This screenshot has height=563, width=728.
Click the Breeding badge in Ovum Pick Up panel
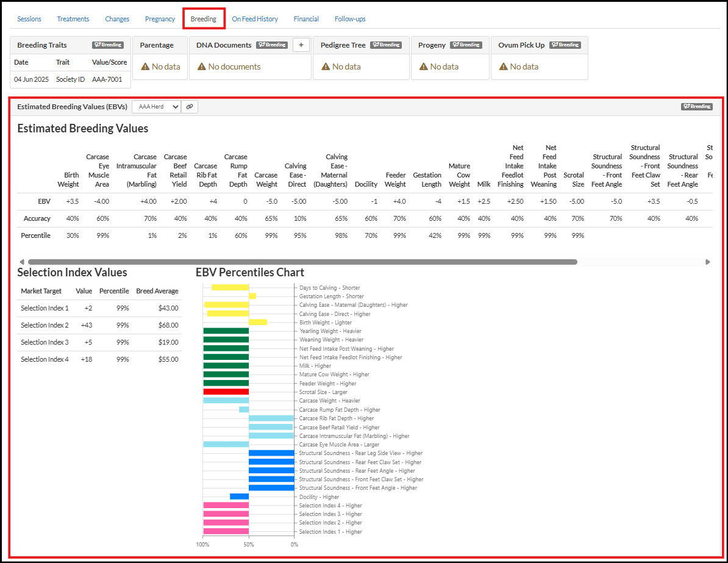point(565,45)
